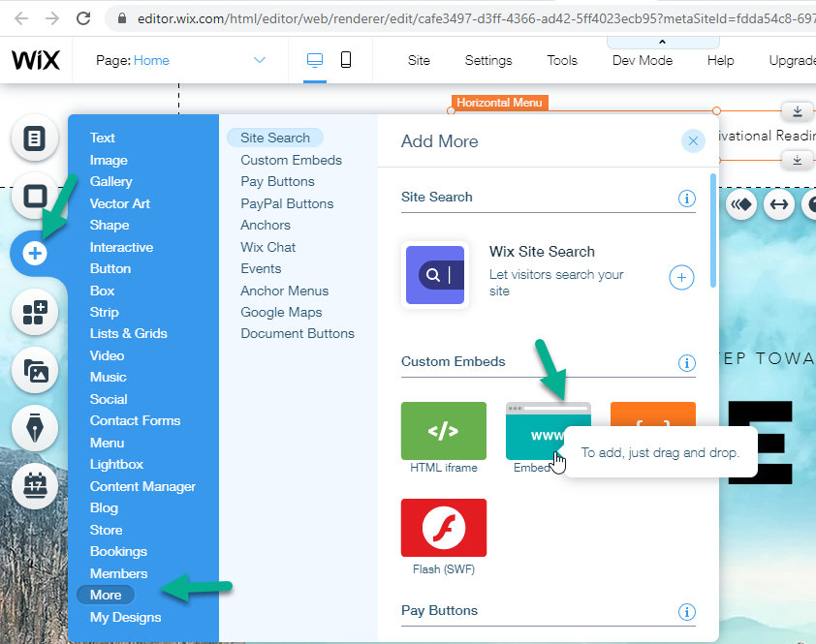
Task: Show info for Custom Embeds section
Action: coord(687,362)
